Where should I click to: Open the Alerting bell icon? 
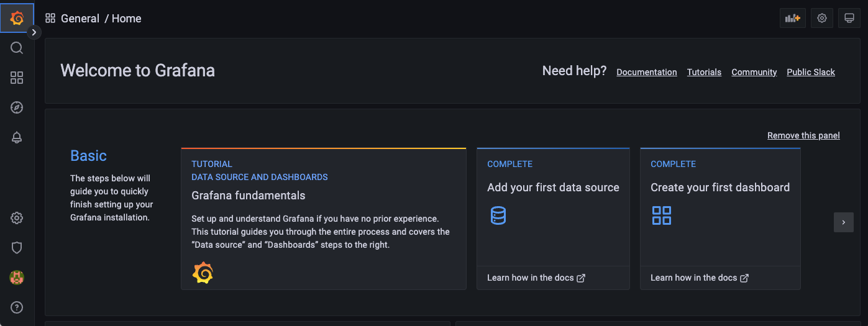click(x=17, y=138)
